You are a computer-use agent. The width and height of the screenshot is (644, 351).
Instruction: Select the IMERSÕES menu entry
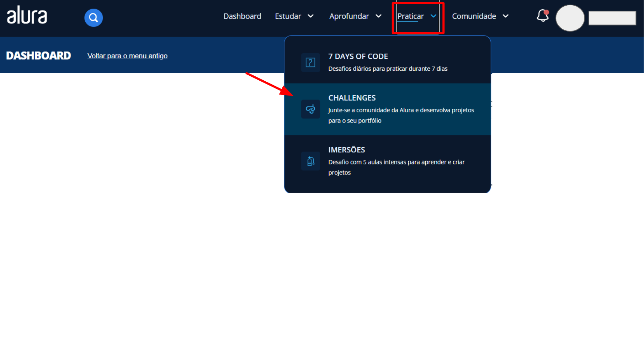(x=347, y=150)
